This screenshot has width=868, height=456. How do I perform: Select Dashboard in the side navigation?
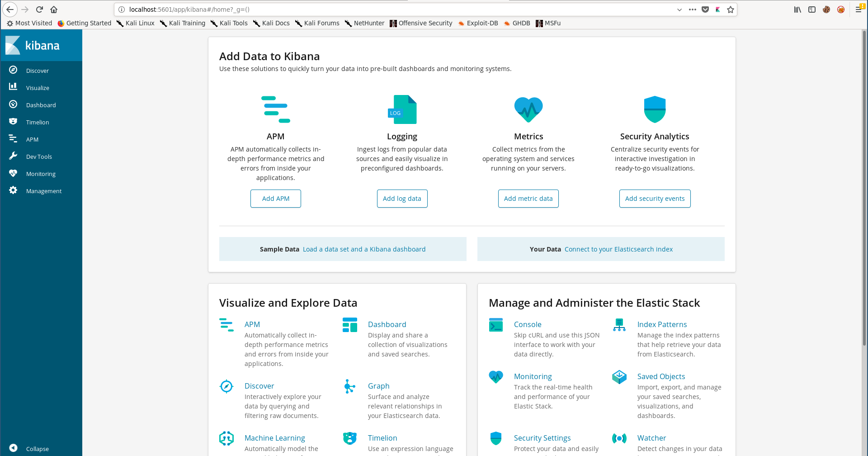(41, 105)
